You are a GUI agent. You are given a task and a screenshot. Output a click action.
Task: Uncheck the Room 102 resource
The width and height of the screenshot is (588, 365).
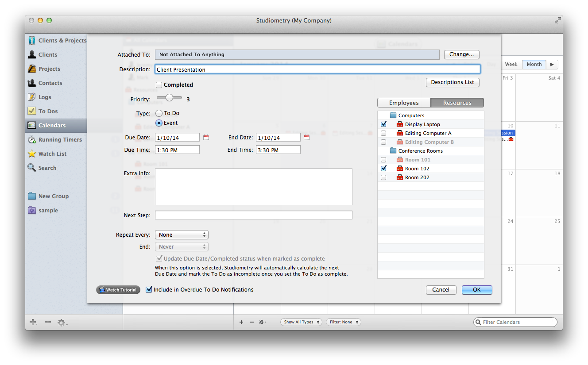tap(383, 168)
